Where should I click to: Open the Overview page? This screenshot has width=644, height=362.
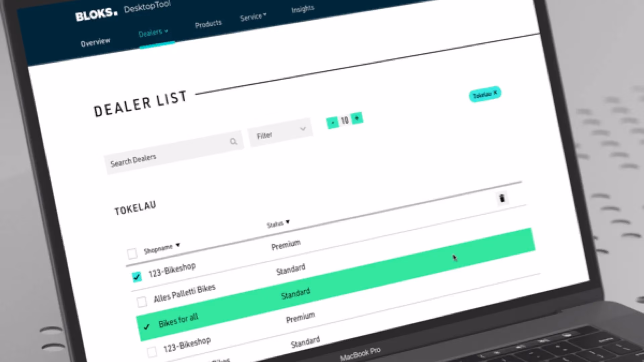95,42
